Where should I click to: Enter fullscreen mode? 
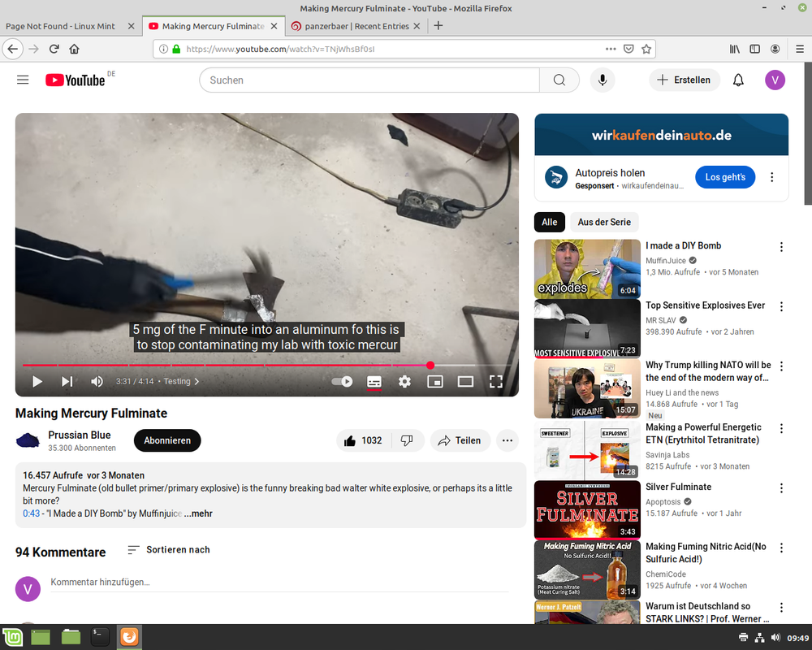pos(496,382)
